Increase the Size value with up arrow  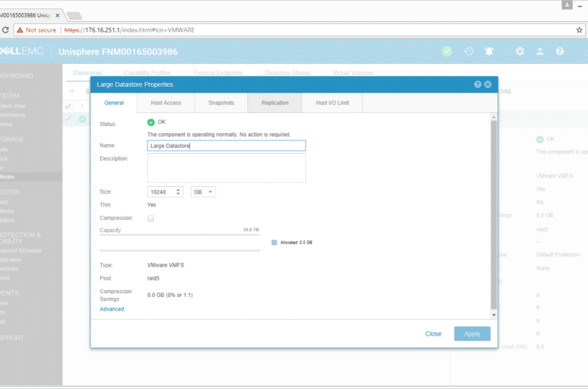coord(178,190)
